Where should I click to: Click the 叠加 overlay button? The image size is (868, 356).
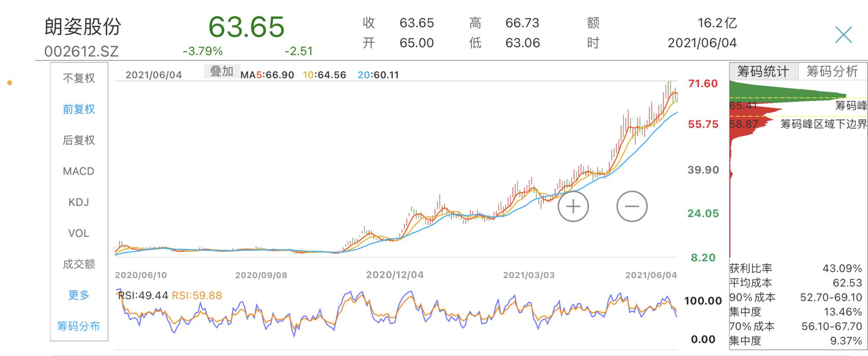222,71
